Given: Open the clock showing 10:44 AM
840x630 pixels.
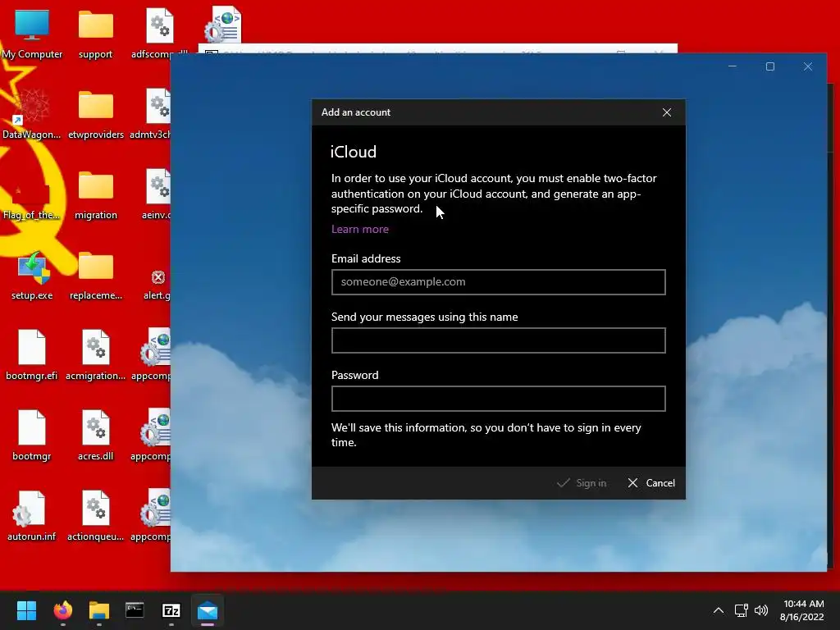Looking at the screenshot, I should (x=802, y=610).
